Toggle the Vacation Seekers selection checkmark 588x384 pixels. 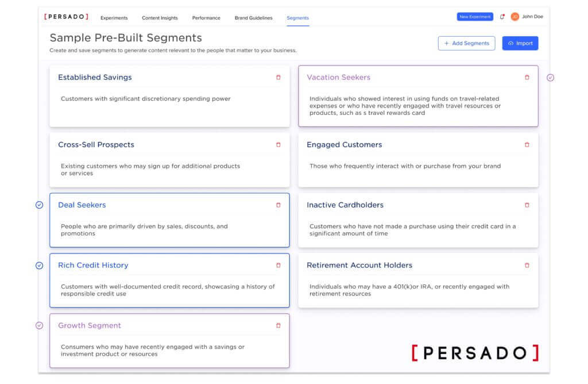(x=550, y=78)
